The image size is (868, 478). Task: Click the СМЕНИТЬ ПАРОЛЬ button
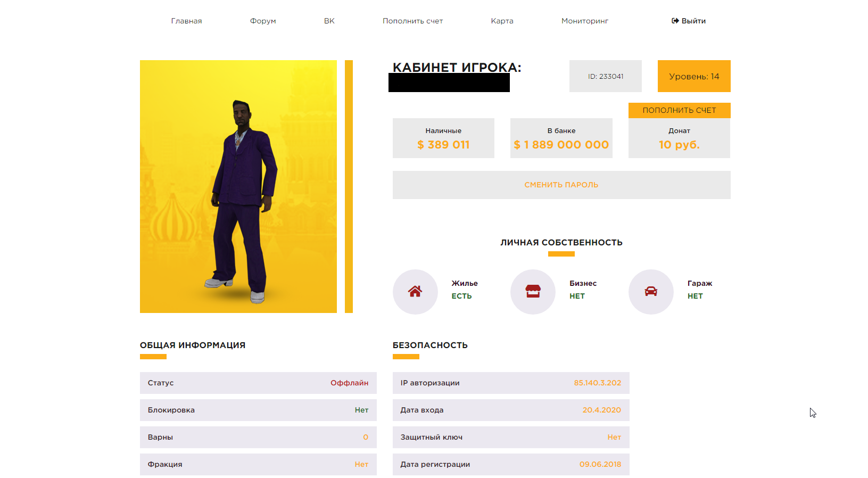point(561,185)
